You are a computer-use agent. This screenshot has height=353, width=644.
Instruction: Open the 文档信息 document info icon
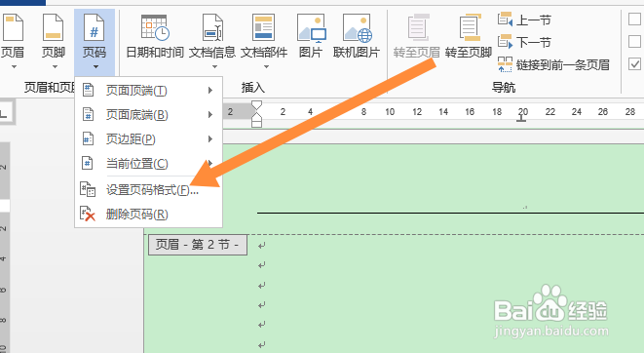click(x=212, y=28)
